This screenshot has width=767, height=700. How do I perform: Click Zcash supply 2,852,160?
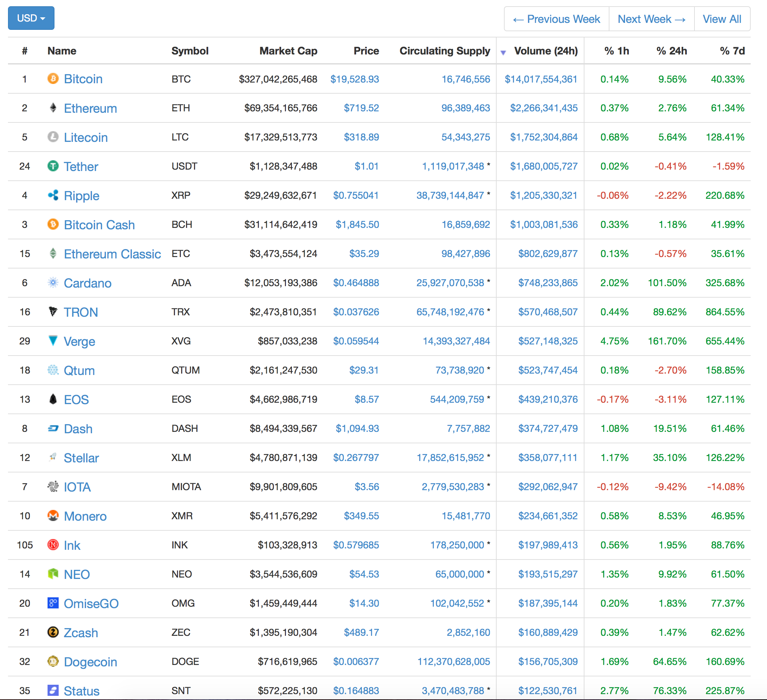468,632
